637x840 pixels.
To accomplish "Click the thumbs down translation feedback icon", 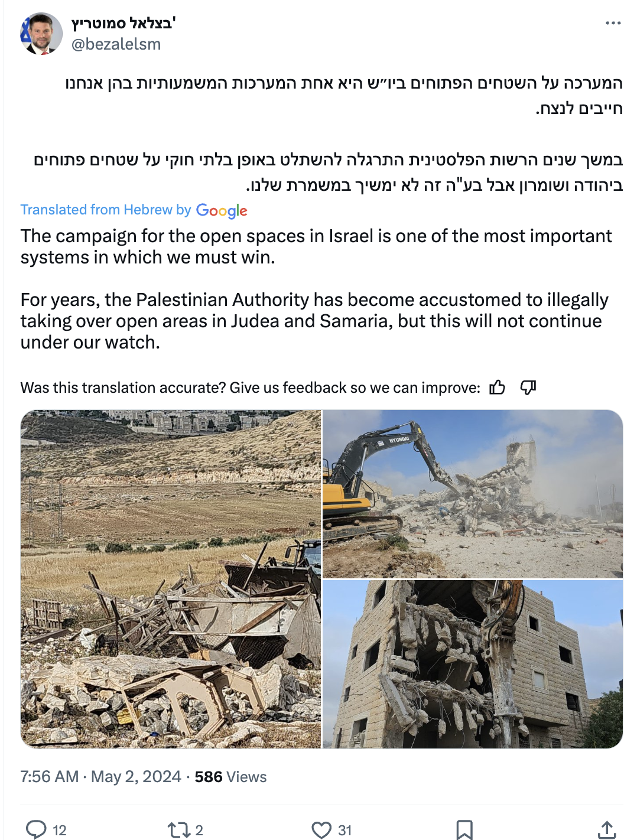I will 528,388.
